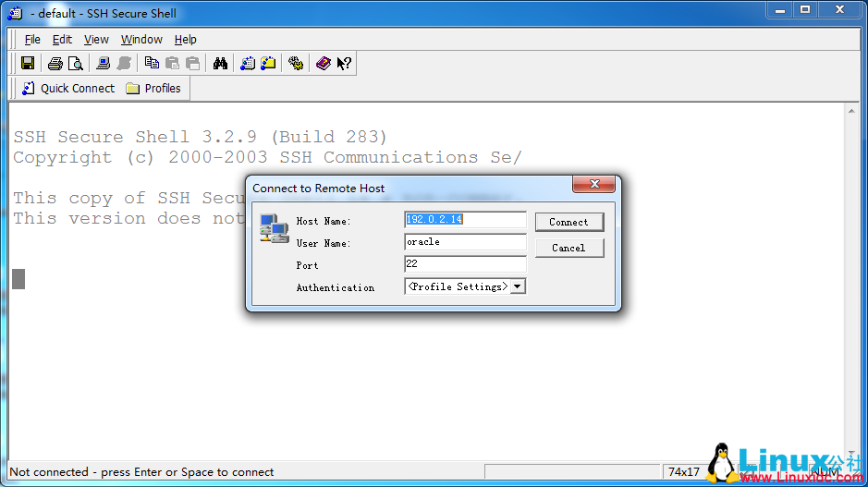Screen dimensions: 868x487
Task: Click the 'Host Name:' label
Action: [x=324, y=222]
